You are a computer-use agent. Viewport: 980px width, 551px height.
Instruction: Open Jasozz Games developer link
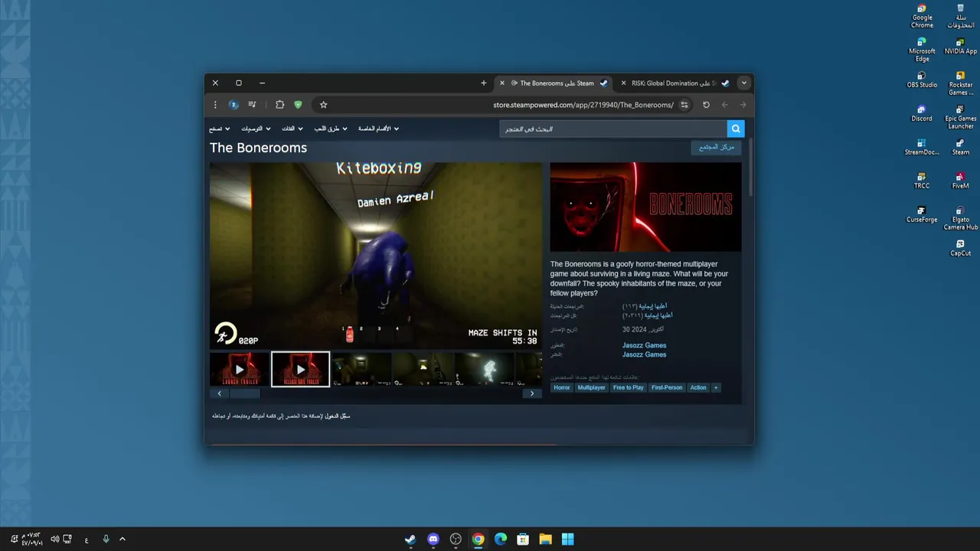click(x=644, y=345)
